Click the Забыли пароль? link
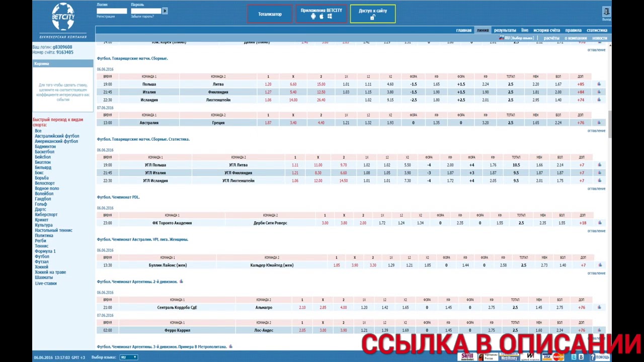Viewport: 644px width, 362px height. pos(142,17)
